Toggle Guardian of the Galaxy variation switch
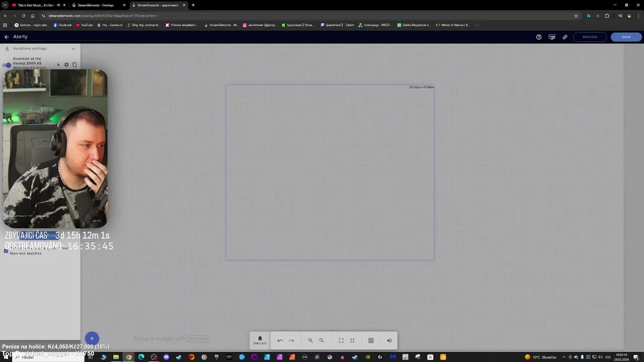This screenshot has height=362, width=644. pos(7,65)
